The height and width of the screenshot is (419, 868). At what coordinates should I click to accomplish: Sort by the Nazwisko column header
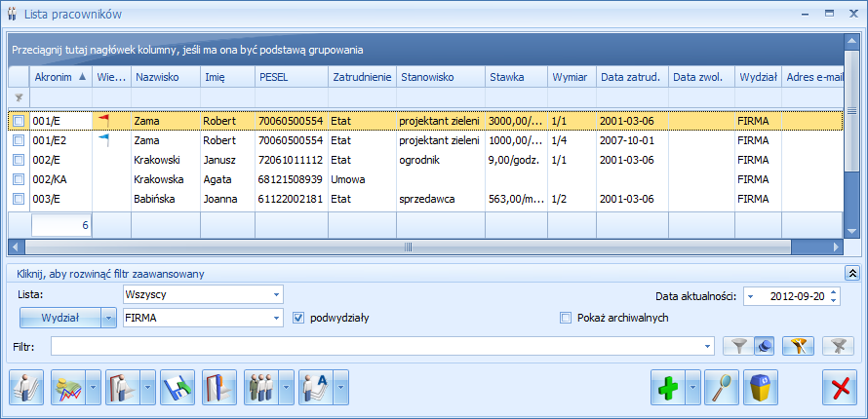click(166, 77)
